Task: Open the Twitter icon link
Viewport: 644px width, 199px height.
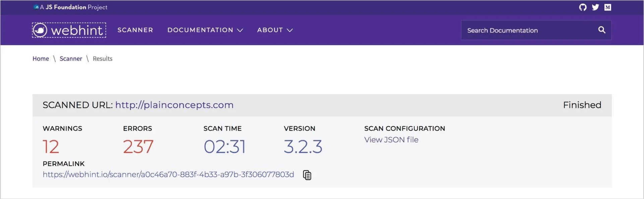Action: pos(595,7)
